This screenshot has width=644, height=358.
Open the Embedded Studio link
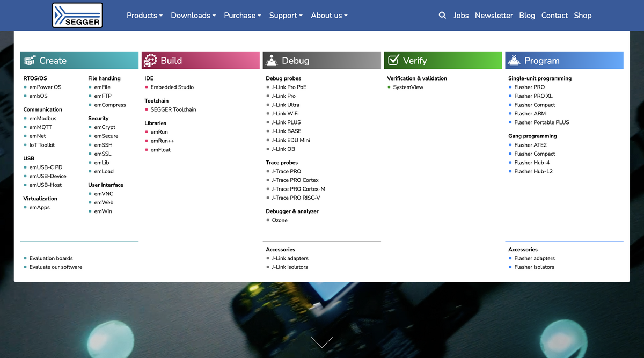172,87
